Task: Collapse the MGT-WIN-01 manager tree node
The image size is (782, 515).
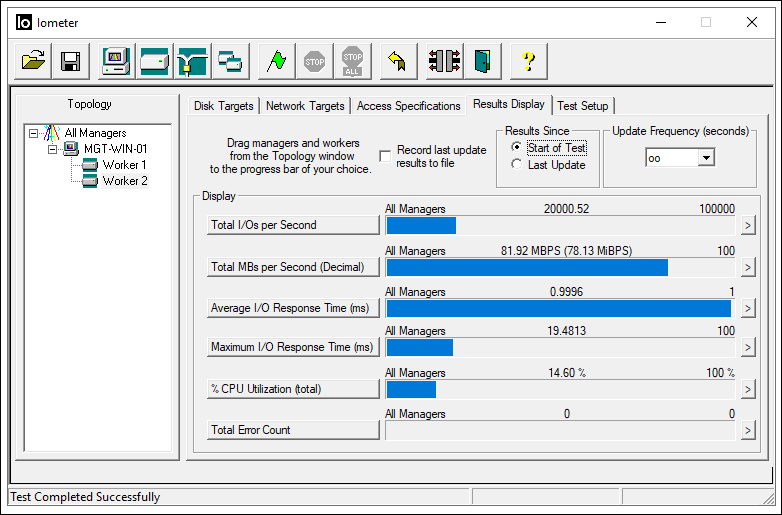Action: [x=53, y=149]
